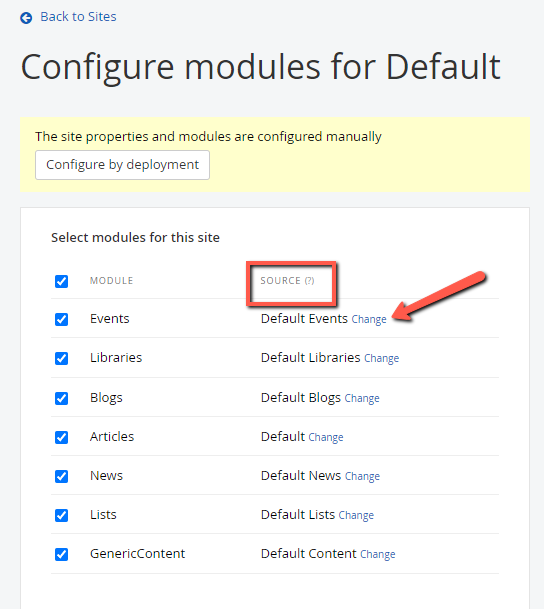
Task: Click Change link for Default Blogs
Action: (x=362, y=398)
